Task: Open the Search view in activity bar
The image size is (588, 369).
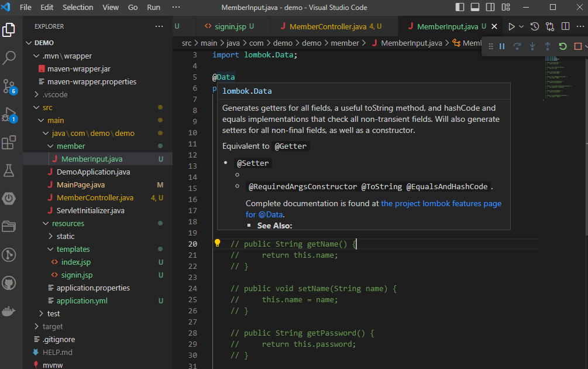Action: tap(9, 58)
